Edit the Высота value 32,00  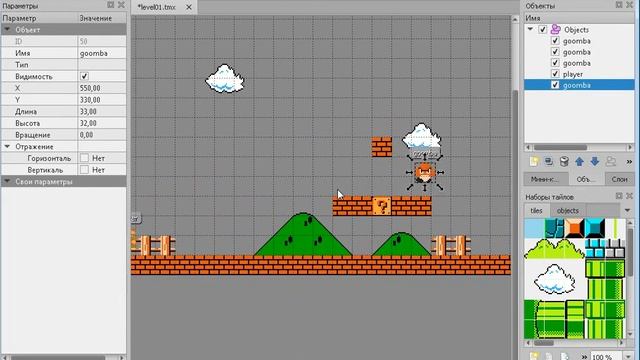(102, 123)
